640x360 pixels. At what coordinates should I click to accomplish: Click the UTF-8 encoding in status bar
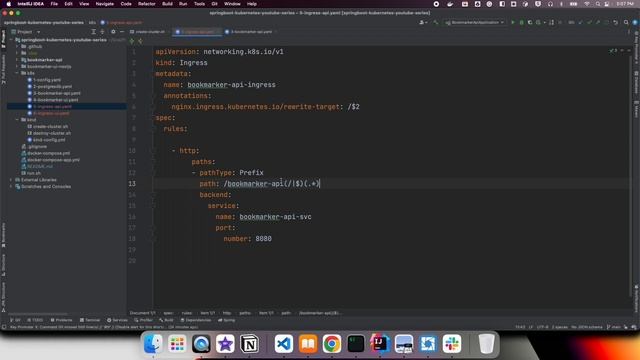pos(542,327)
